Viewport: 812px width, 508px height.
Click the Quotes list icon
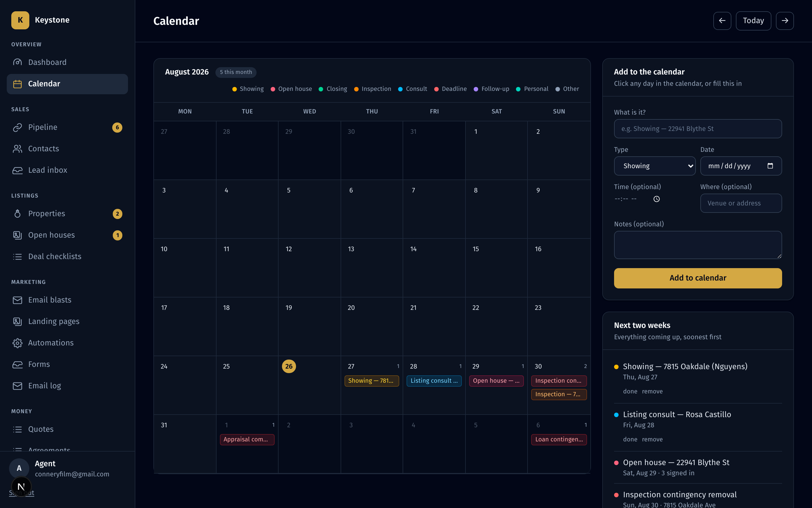click(17, 429)
